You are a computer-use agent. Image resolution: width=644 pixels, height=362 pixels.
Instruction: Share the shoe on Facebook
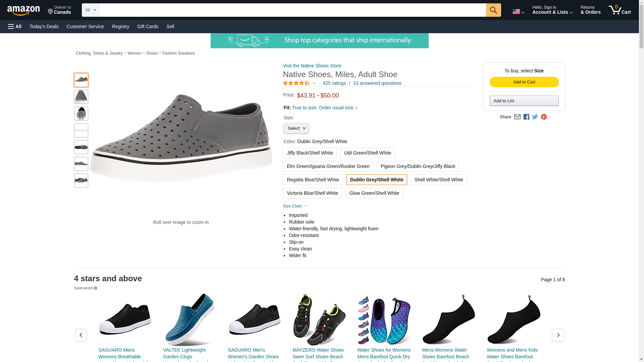(x=526, y=117)
